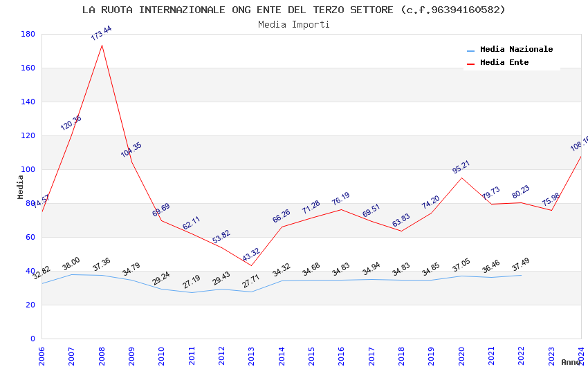Click the 140 y-axis tick label
588x380 pixels.
point(28,102)
